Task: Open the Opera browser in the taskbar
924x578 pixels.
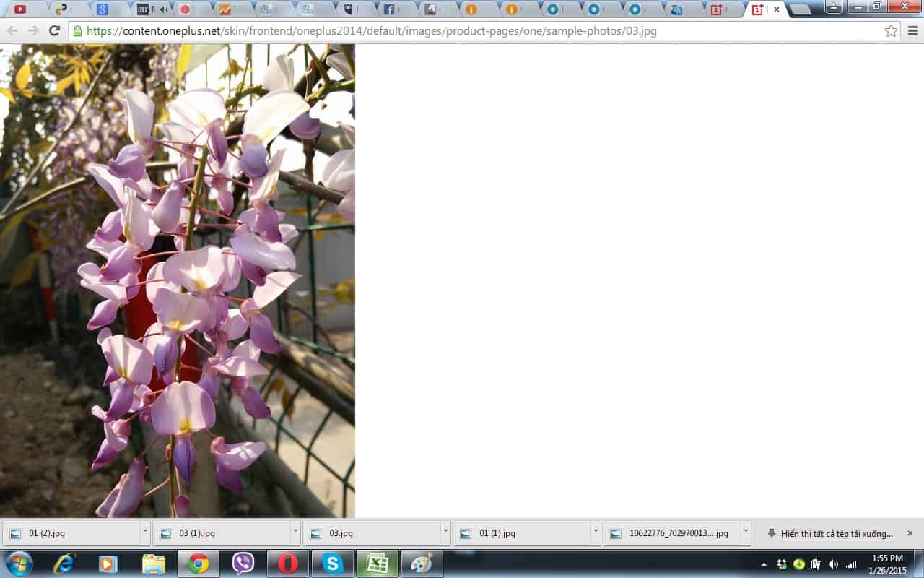Action: [x=288, y=564]
